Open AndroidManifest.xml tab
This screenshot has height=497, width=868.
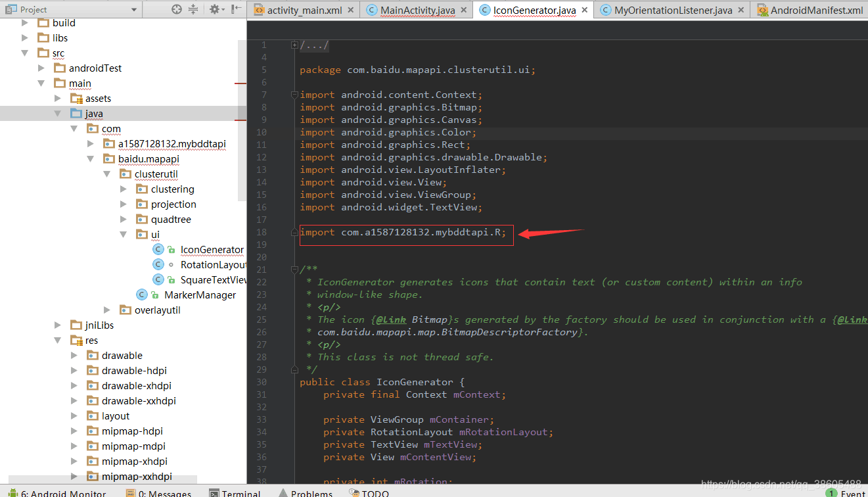pyautogui.click(x=810, y=10)
